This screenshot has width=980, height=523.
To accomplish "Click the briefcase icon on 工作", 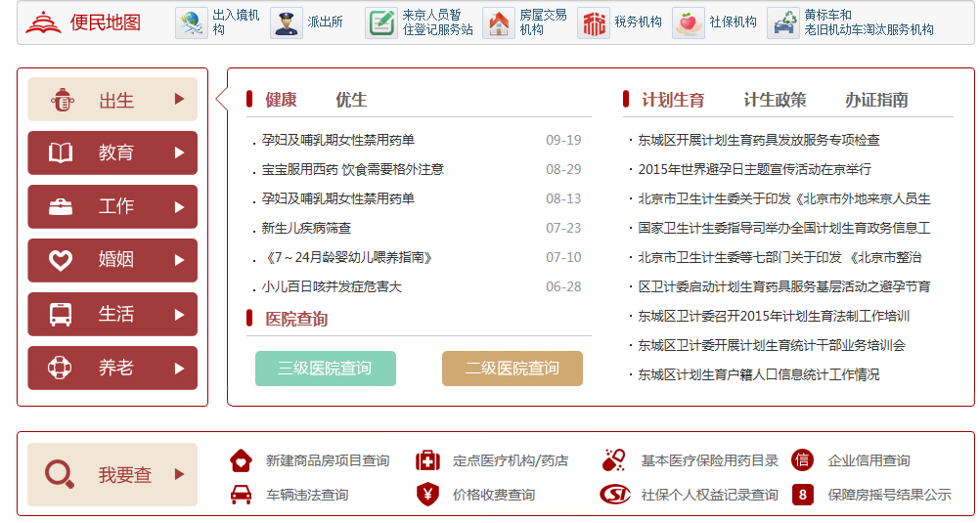I will (x=61, y=207).
